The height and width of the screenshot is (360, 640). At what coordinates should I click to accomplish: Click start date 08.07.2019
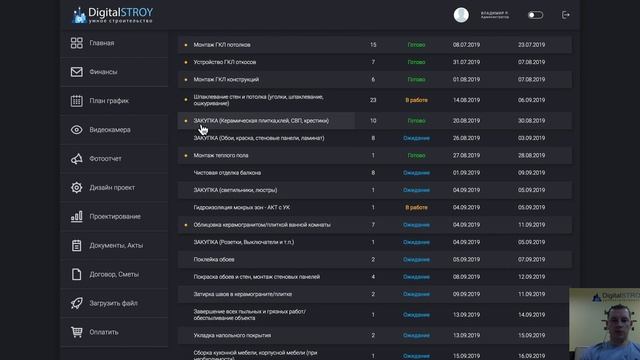(x=466, y=45)
